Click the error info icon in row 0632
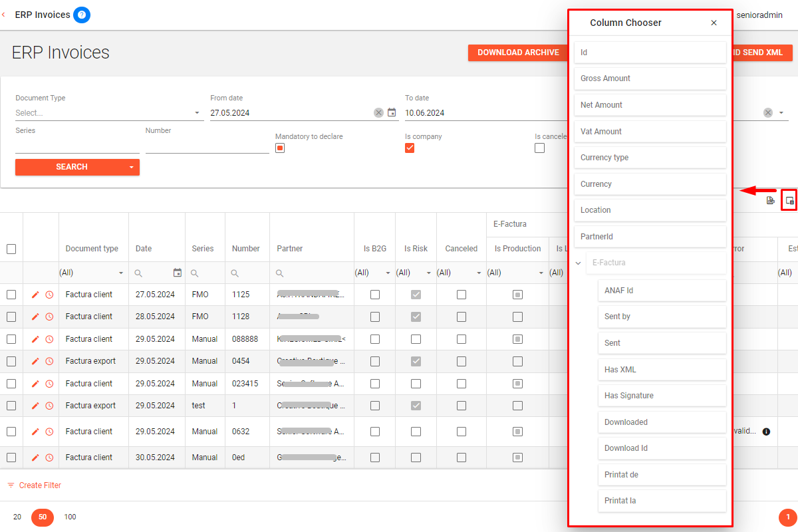Image resolution: width=798 pixels, height=532 pixels. pos(766,432)
